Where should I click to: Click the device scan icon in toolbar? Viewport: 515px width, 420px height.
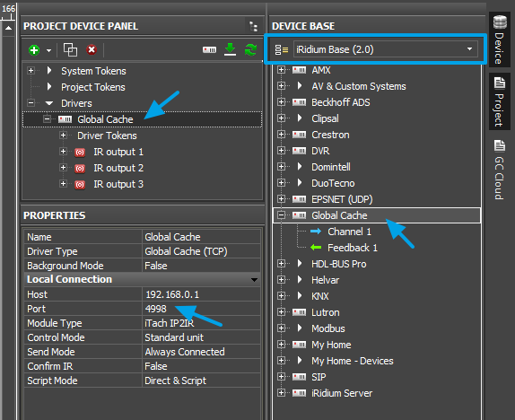pos(209,49)
